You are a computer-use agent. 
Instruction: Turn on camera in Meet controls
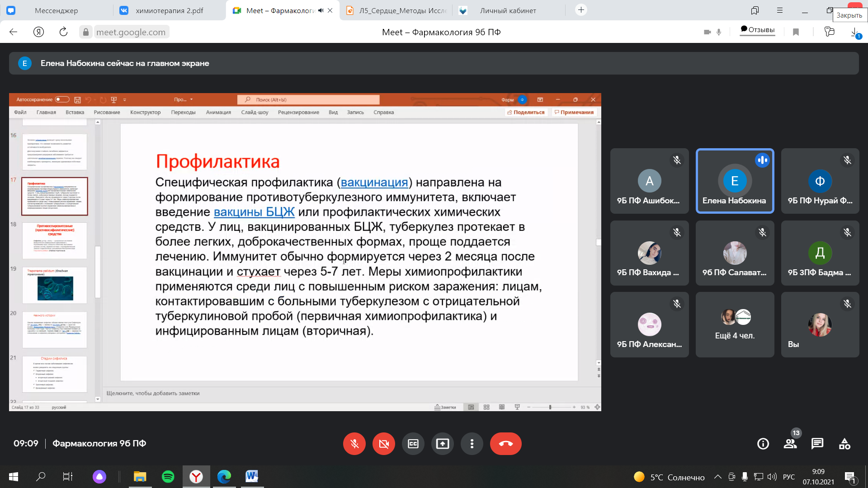pyautogui.click(x=384, y=444)
